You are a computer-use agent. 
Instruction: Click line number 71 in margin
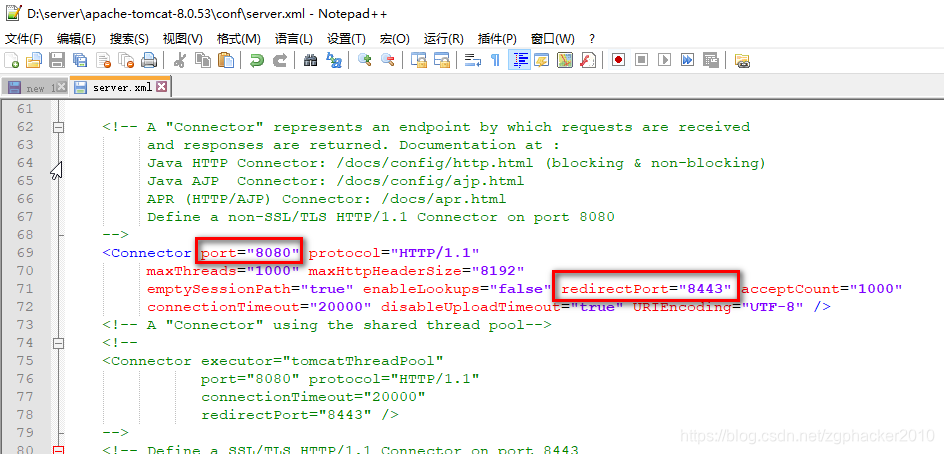(x=25, y=289)
